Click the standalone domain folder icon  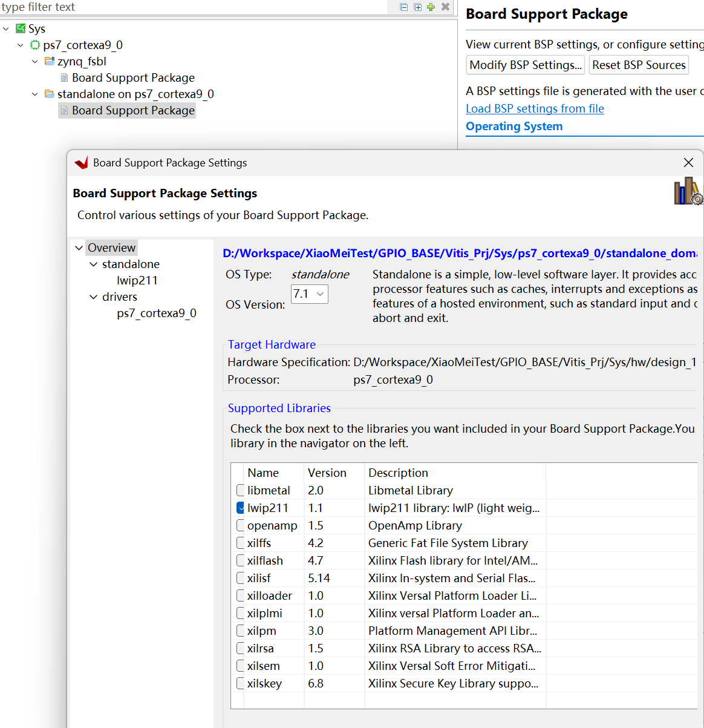tap(50, 94)
